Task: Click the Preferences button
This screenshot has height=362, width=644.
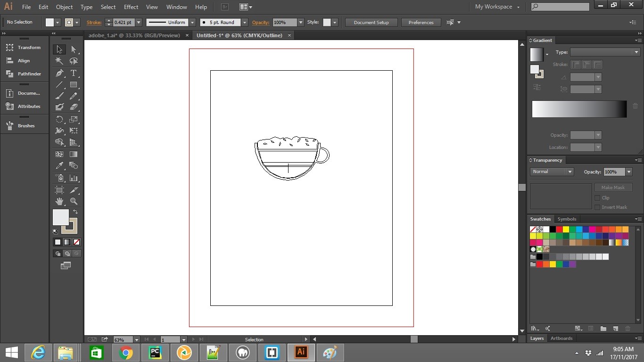Action: (421, 22)
